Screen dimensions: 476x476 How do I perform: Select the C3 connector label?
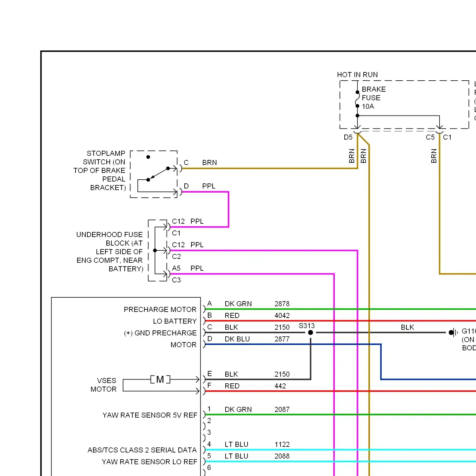pyautogui.click(x=176, y=280)
